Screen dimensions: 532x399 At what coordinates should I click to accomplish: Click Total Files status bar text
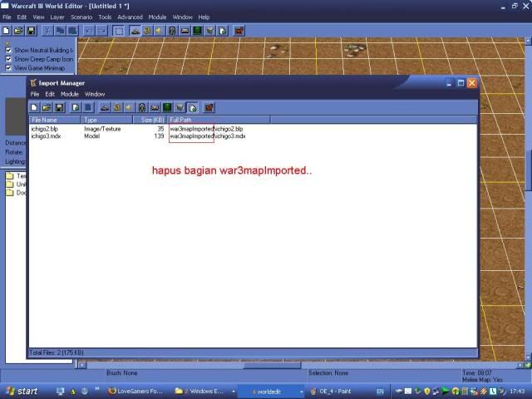coord(57,352)
